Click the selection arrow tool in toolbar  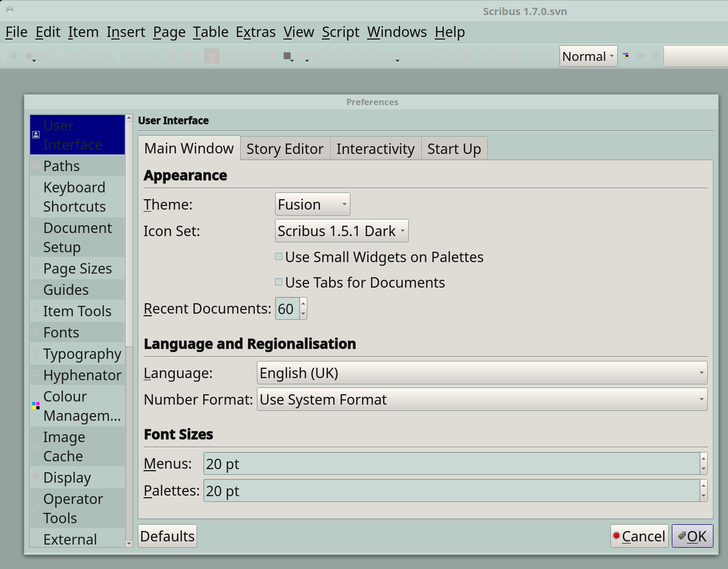click(212, 56)
